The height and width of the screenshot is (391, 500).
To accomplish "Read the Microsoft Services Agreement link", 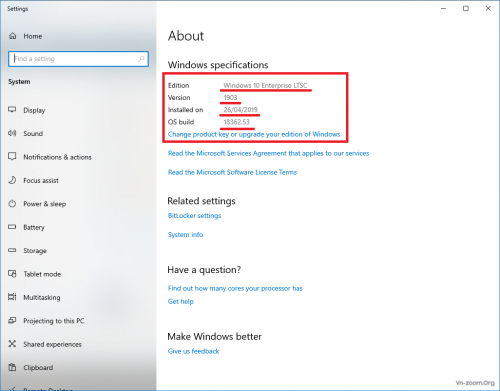I will pyautogui.click(x=268, y=153).
